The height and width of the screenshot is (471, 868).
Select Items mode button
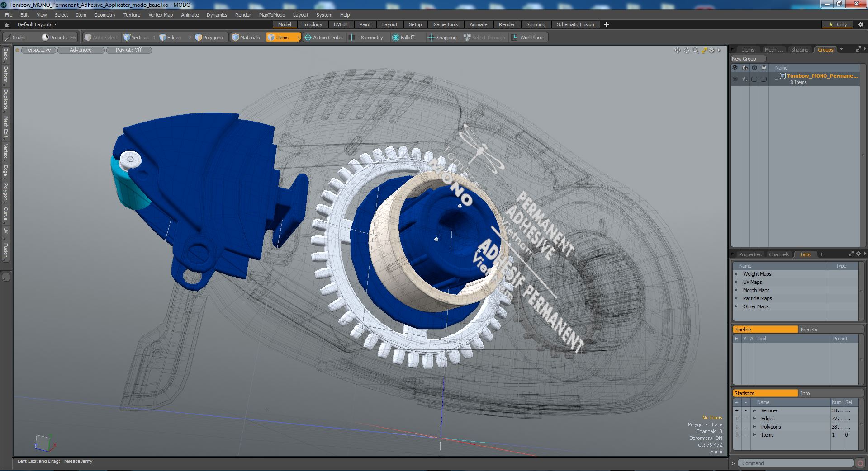(283, 38)
